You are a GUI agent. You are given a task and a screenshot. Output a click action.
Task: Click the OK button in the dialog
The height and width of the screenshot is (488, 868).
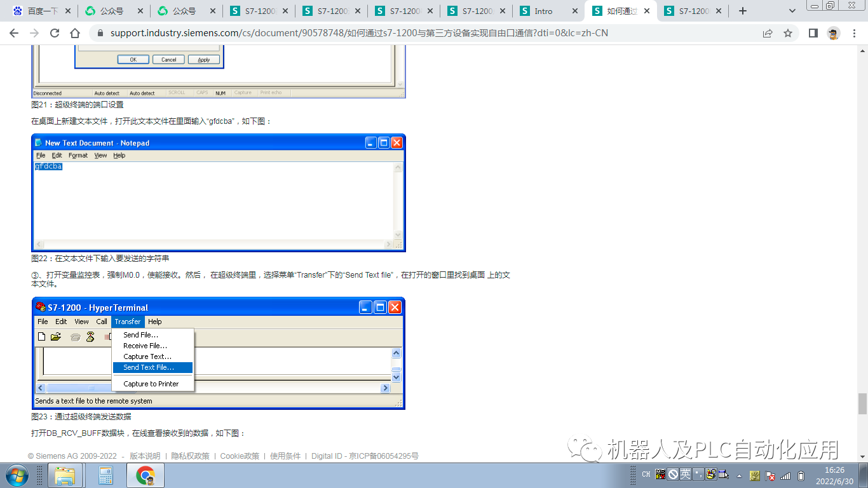[x=133, y=60]
